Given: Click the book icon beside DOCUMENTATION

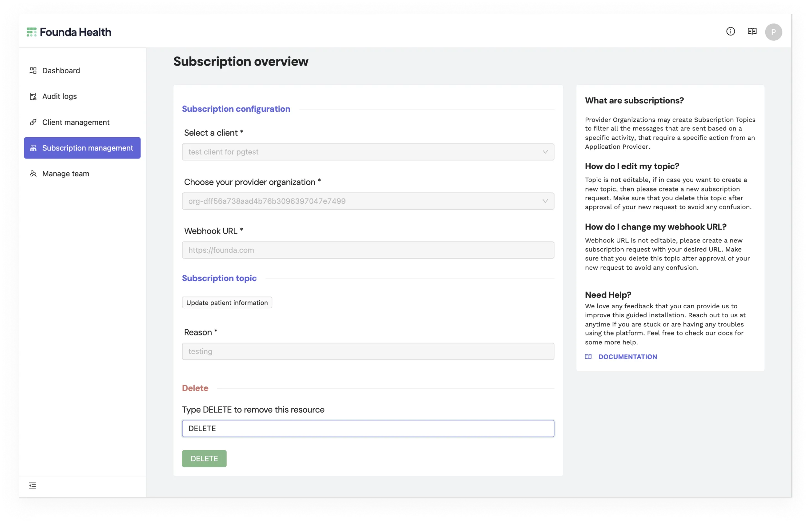Looking at the screenshot, I should pyautogui.click(x=588, y=357).
